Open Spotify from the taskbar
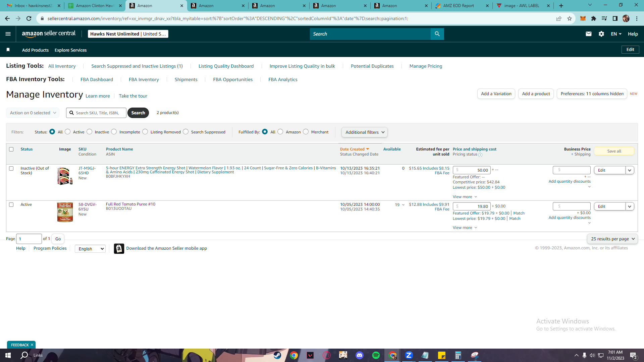 click(376, 355)
